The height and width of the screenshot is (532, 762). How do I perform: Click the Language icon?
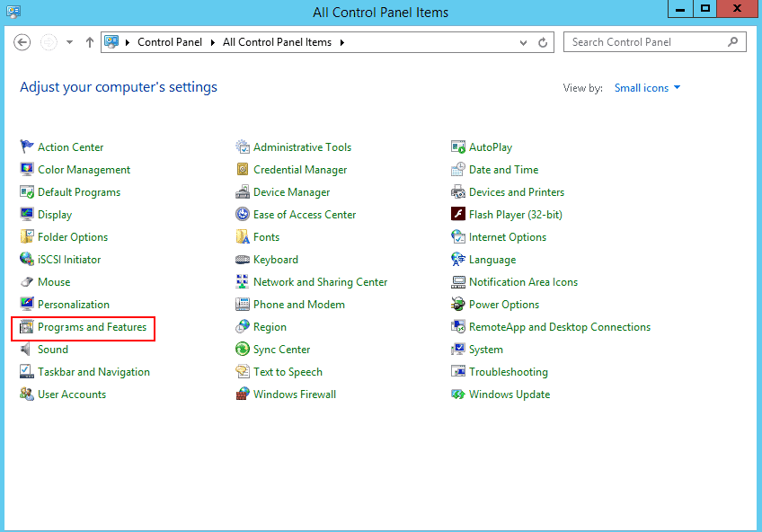(457, 259)
